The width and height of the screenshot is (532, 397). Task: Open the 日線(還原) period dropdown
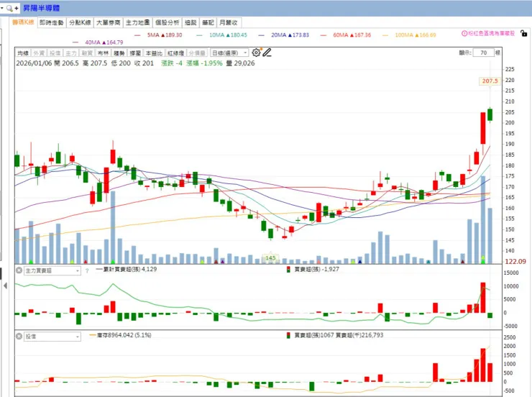coord(229,53)
